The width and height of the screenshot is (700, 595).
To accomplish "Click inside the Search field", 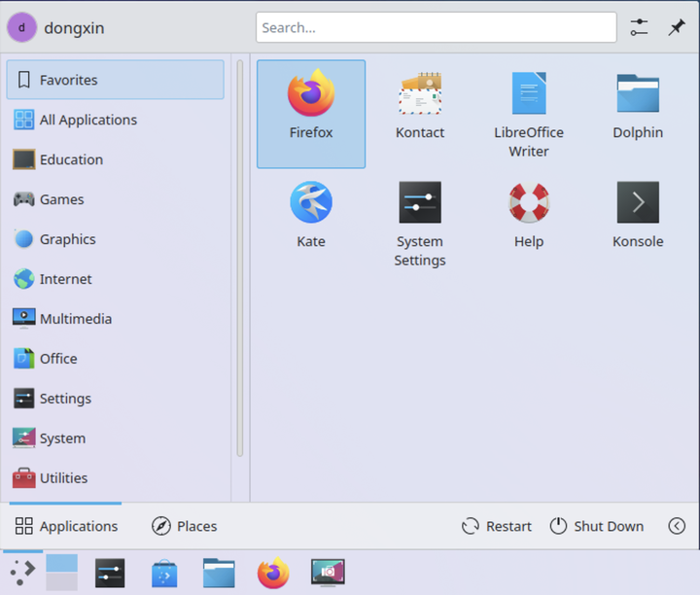I will [437, 27].
